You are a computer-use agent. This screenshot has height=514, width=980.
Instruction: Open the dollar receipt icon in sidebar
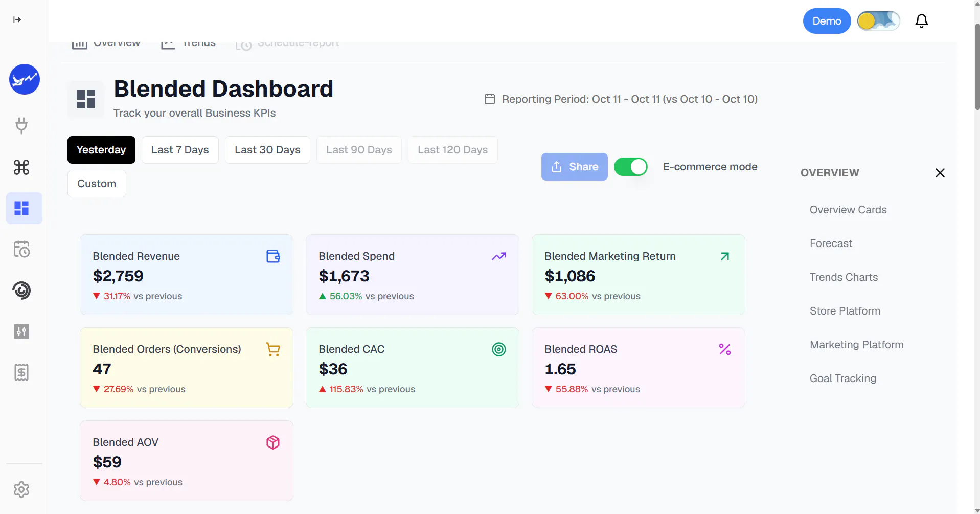click(x=21, y=372)
